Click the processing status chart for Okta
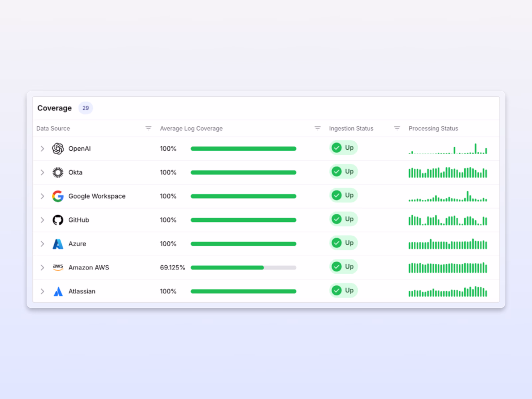The width and height of the screenshot is (532, 399). pos(447,172)
